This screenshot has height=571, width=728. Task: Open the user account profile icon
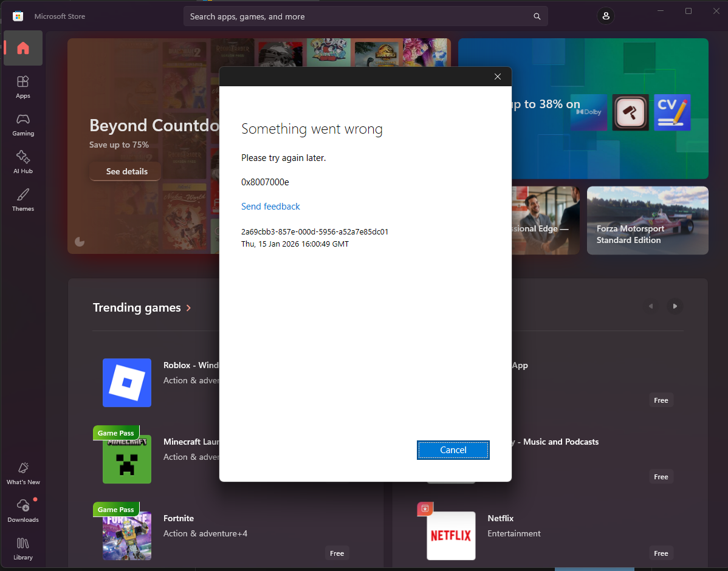point(605,16)
